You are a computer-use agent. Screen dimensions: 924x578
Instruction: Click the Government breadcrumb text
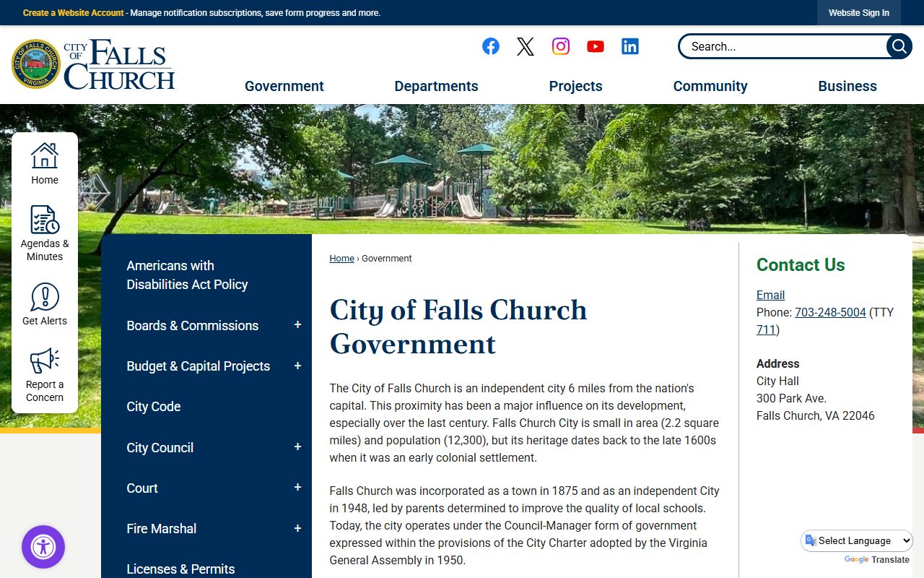pos(387,258)
